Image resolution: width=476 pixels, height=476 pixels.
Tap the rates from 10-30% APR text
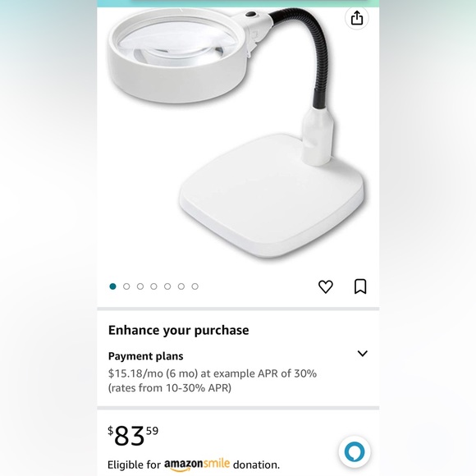point(170,388)
